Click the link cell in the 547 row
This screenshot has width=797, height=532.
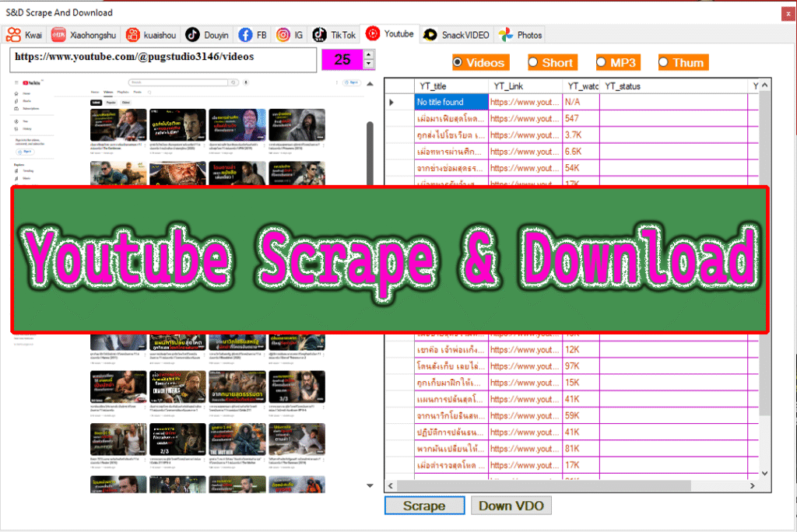525,118
